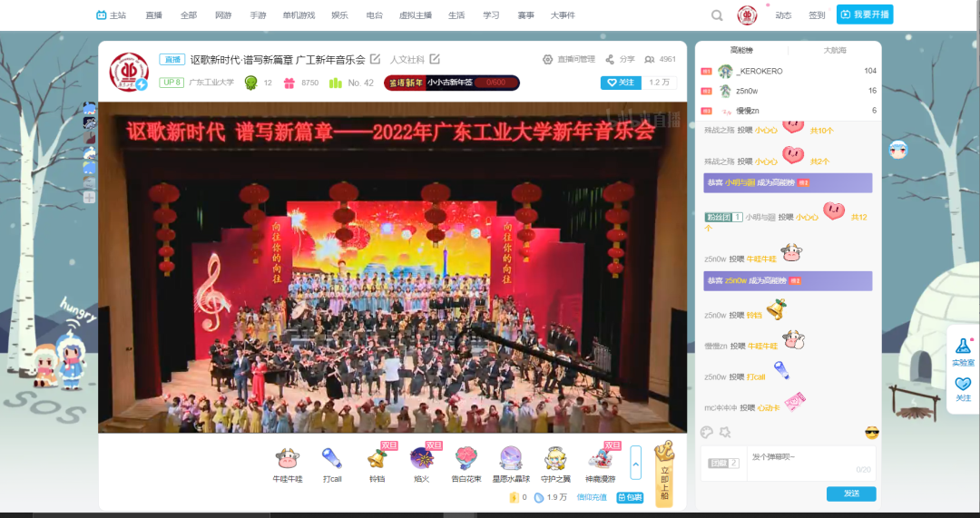Open the 赛事 nav item
This screenshot has height=518, width=980.
click(525, 15)
